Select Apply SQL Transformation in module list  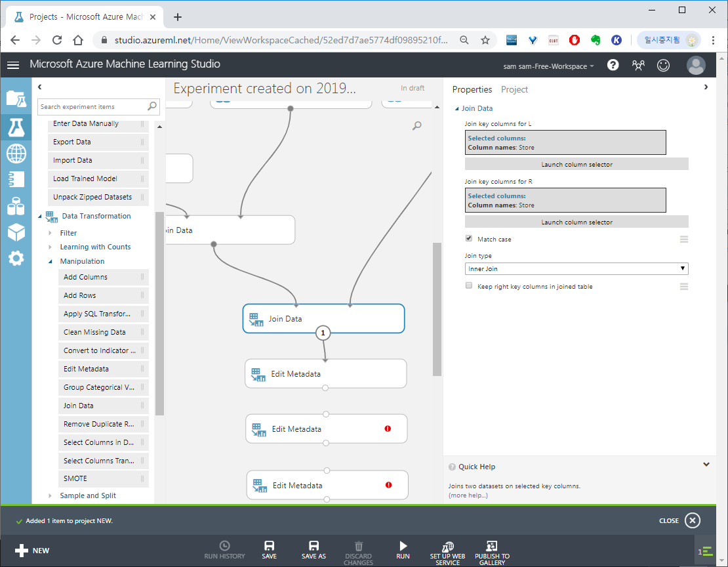(103, 314)
